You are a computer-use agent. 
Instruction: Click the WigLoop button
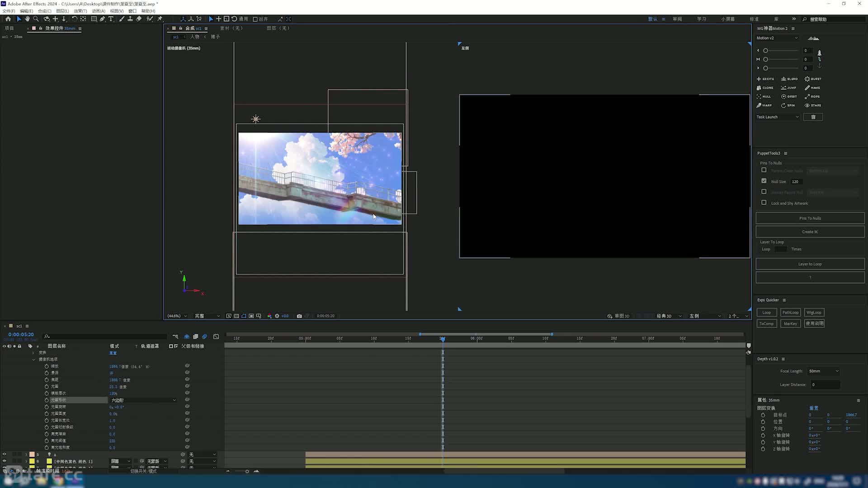tap(814, 312)
